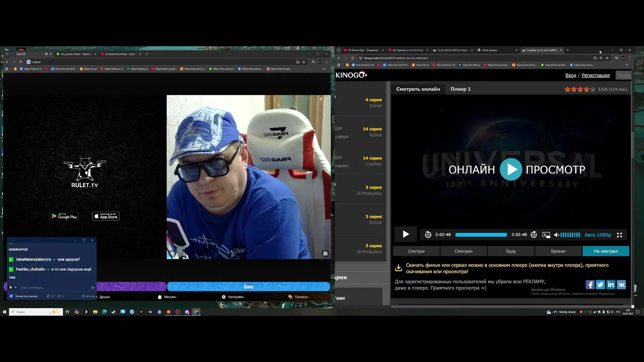Click the rulet.tv address bar
The width and height of the screenshot is (644, 362).
click(161, 62)
